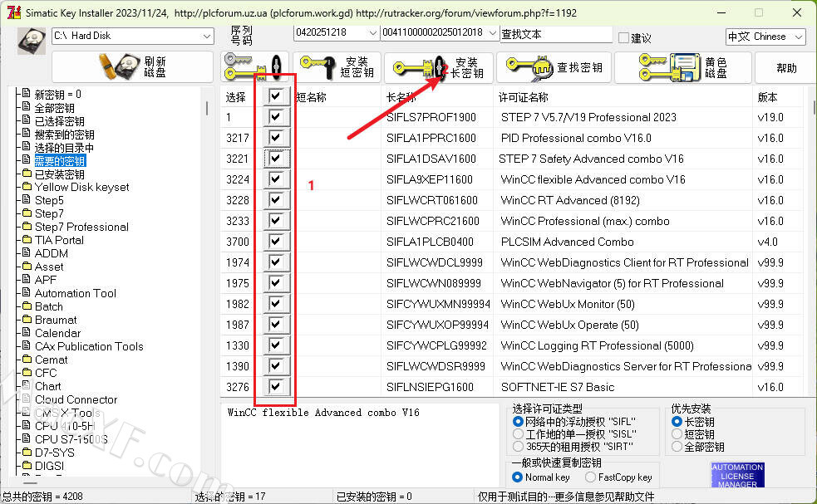Image resolution: width=817 pixels, height=504 pixels.
Task: Open the Automation License Manager icon
Action: click(x=737, y=477)
